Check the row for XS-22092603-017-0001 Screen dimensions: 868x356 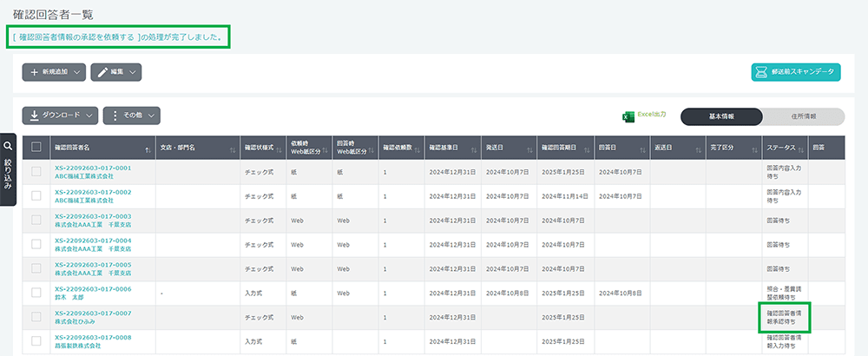(36, 172)
